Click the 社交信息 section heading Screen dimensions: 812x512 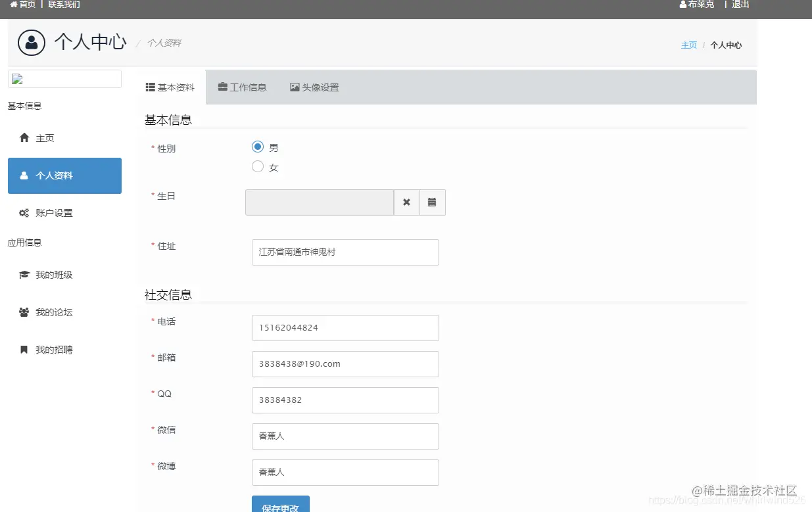coord(168,294)
